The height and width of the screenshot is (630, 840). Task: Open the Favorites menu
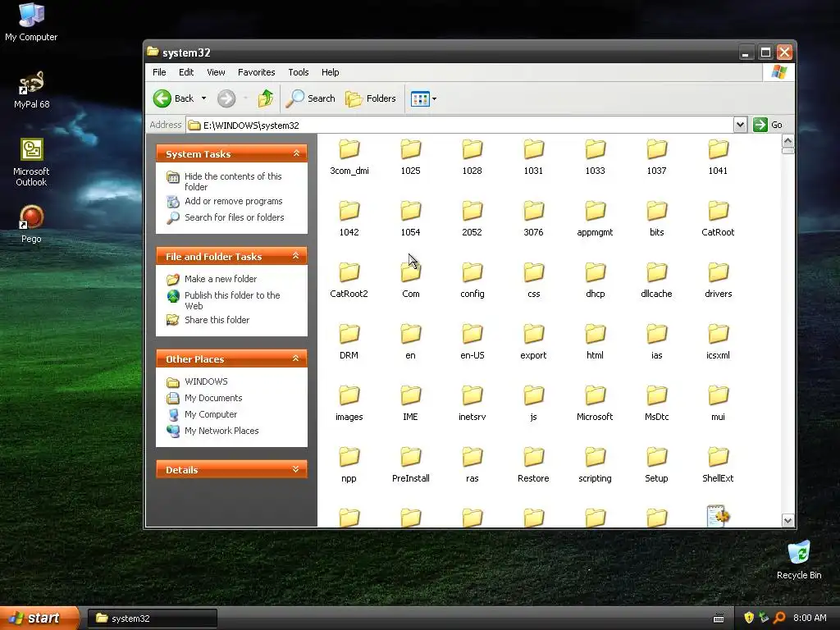(256, 72)
